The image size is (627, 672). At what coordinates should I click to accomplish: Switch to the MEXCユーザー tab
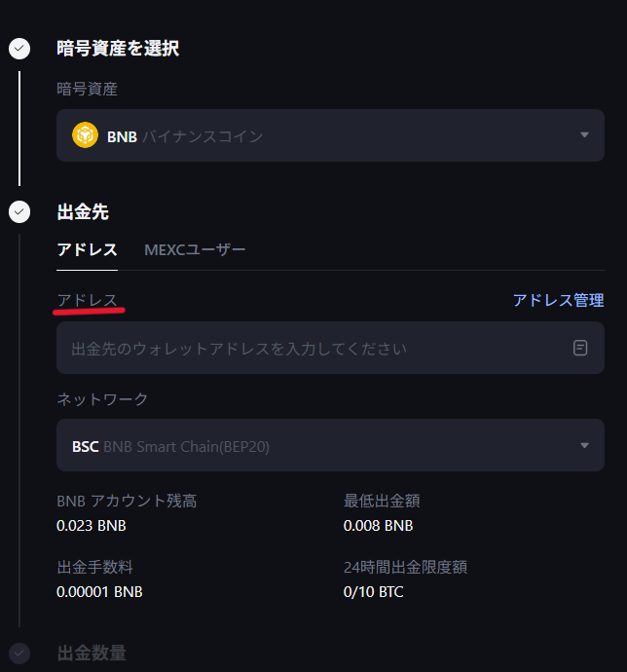(x=195, y=249)
